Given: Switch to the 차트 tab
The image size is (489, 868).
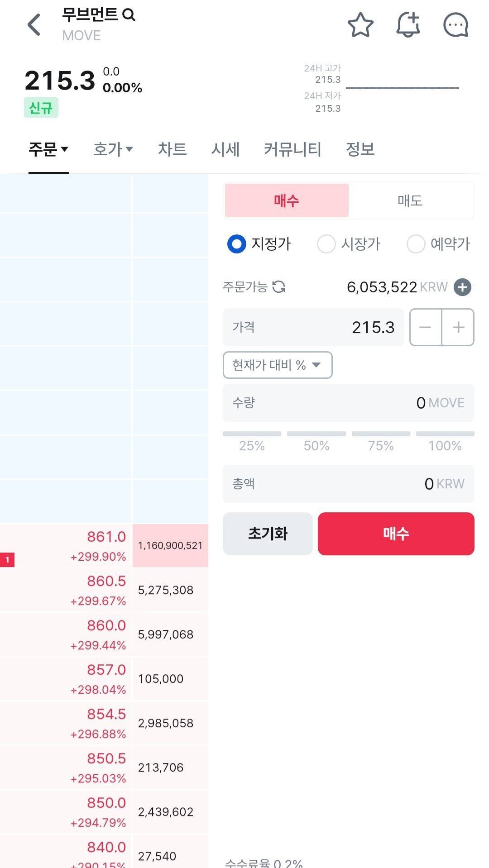Looking at the screenshot, I should (171, 149).
